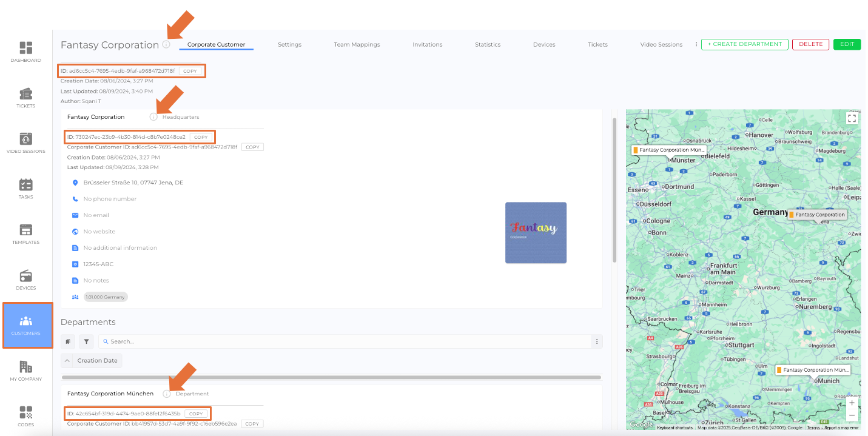Toggle map fullscreen view

pyautogui.click(x=852, y=118)
